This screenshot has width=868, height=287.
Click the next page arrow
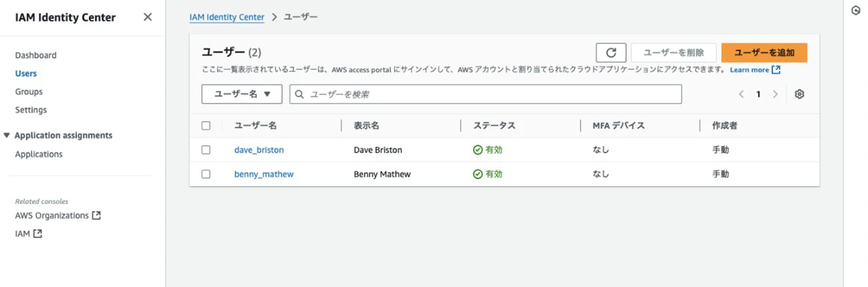pyautogui.click(x=775, y=94)
